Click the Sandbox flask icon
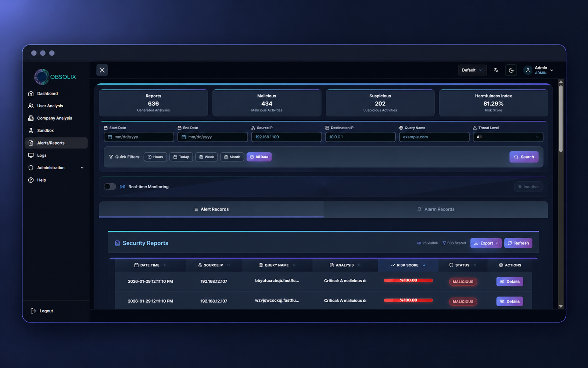 (x=31, y=130)
